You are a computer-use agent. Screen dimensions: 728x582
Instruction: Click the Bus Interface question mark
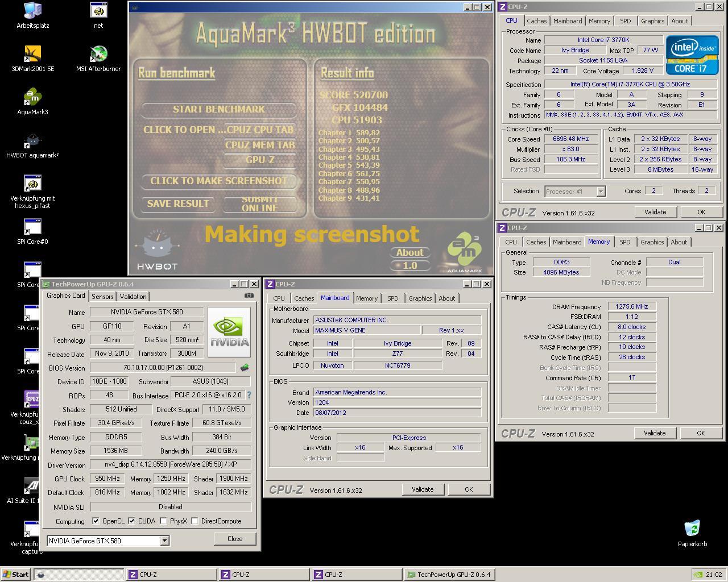tap(249, 395)
